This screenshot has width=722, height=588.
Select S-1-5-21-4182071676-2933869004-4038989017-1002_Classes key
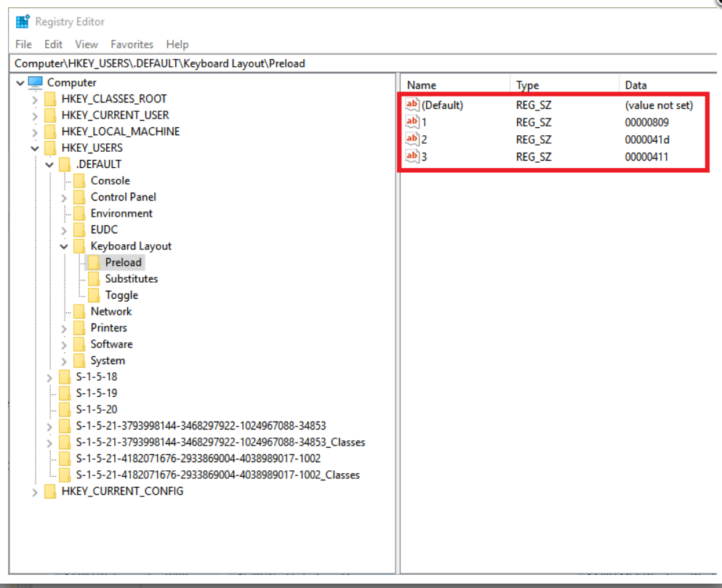point(218,475)
